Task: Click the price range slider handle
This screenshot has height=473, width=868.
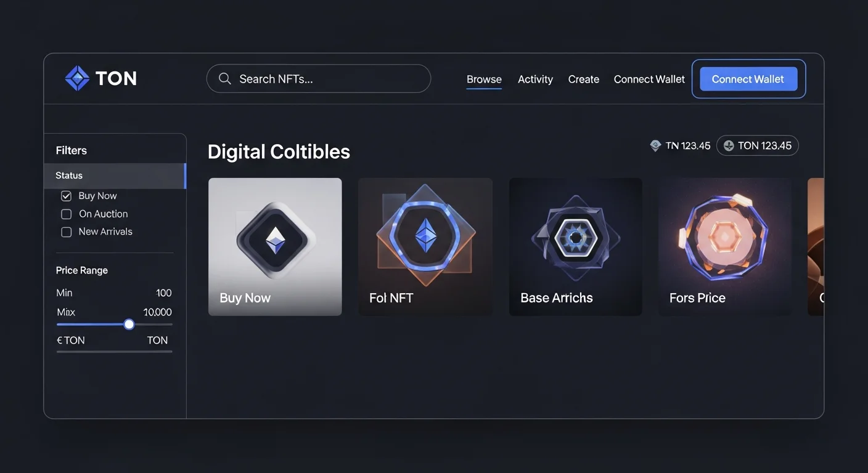Action: pyautogui.click(x=129, y=324)
